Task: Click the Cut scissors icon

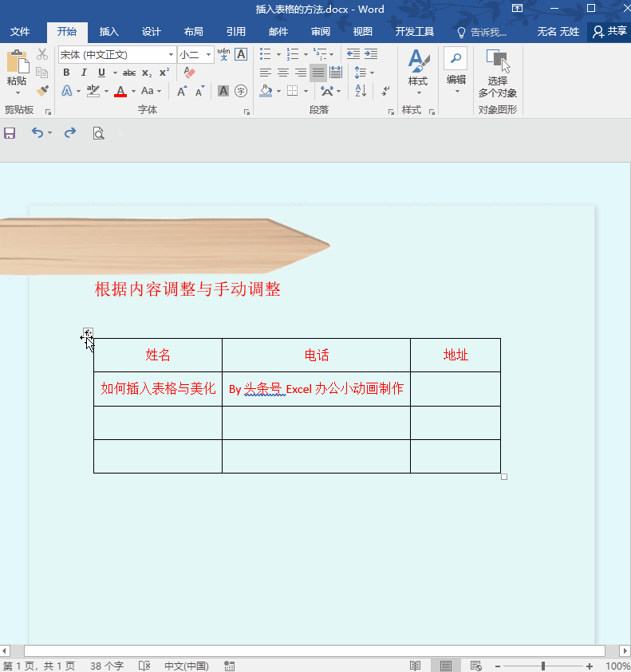Action: coord(42,54)
